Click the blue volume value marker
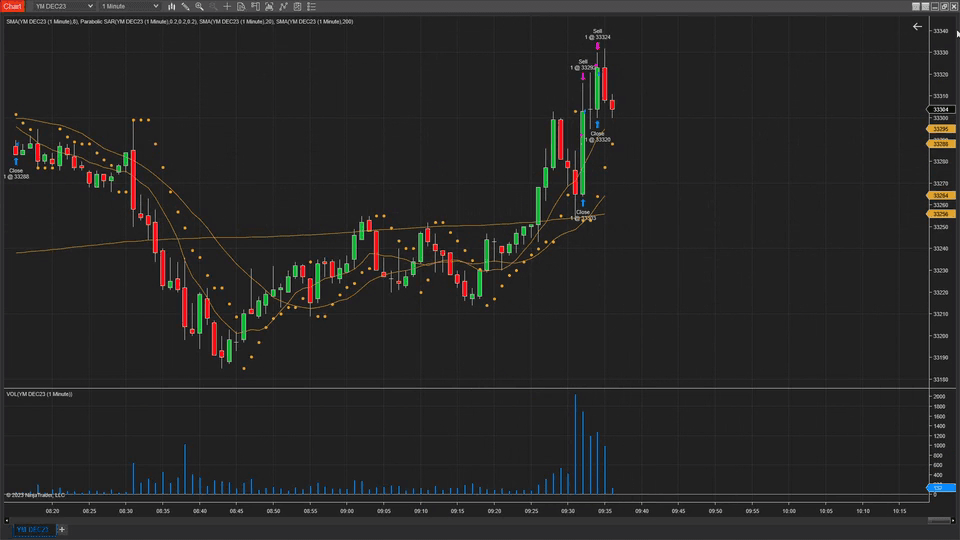The width and height of the screenshot is (960, 540). (941, 488)
